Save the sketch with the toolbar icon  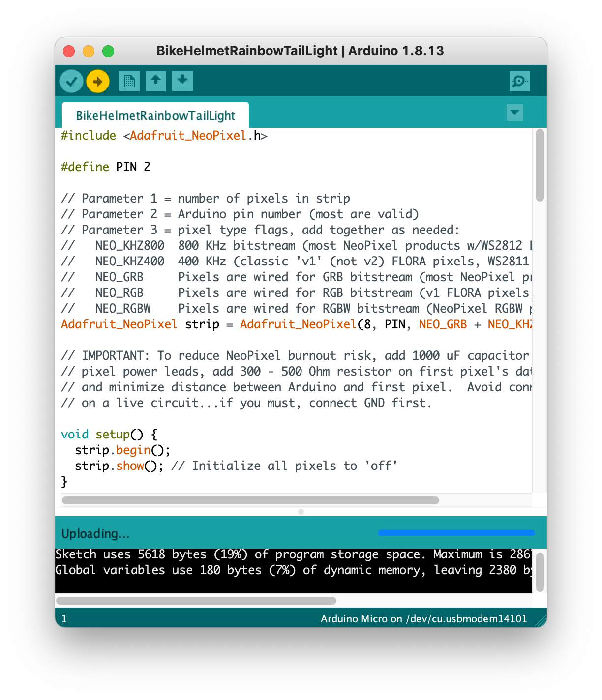point(182,81)
